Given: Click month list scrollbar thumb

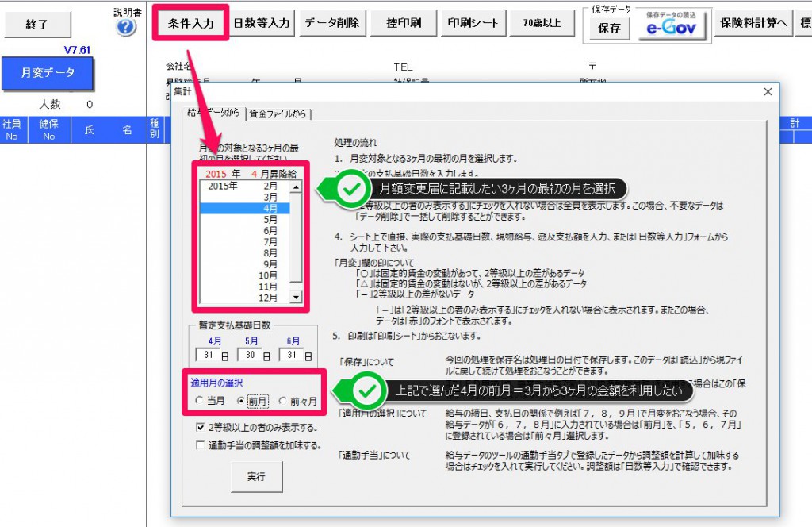Looking at the screenshot, I should point(296,237).
